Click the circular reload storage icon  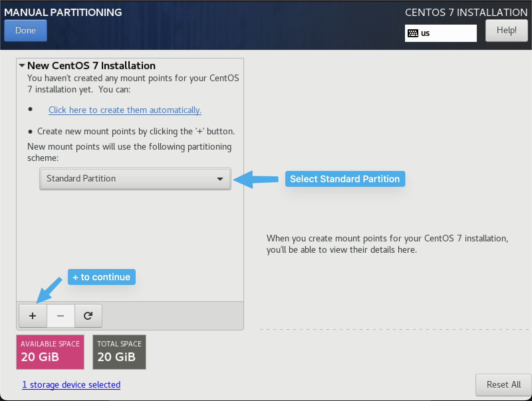click(88, 316)
